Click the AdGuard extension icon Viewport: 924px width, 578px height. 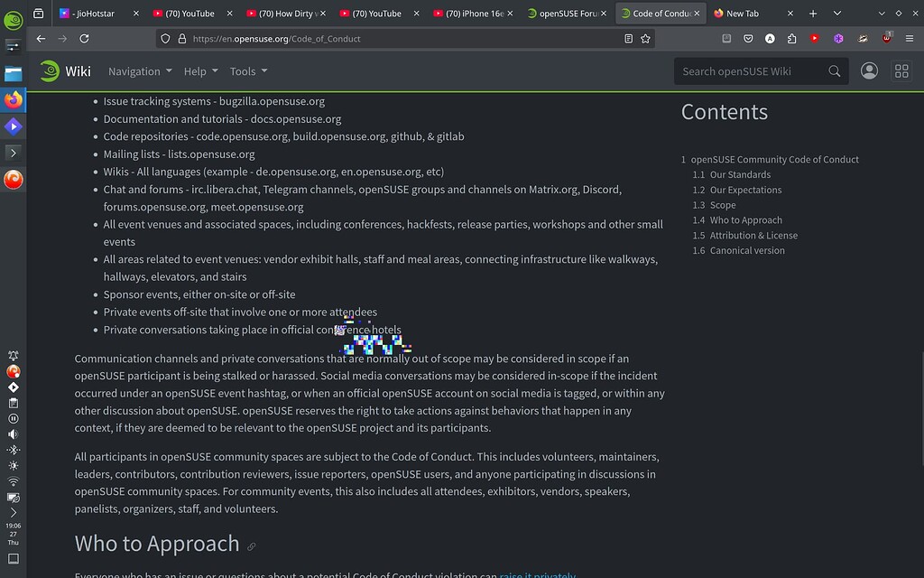click(770, 40)
